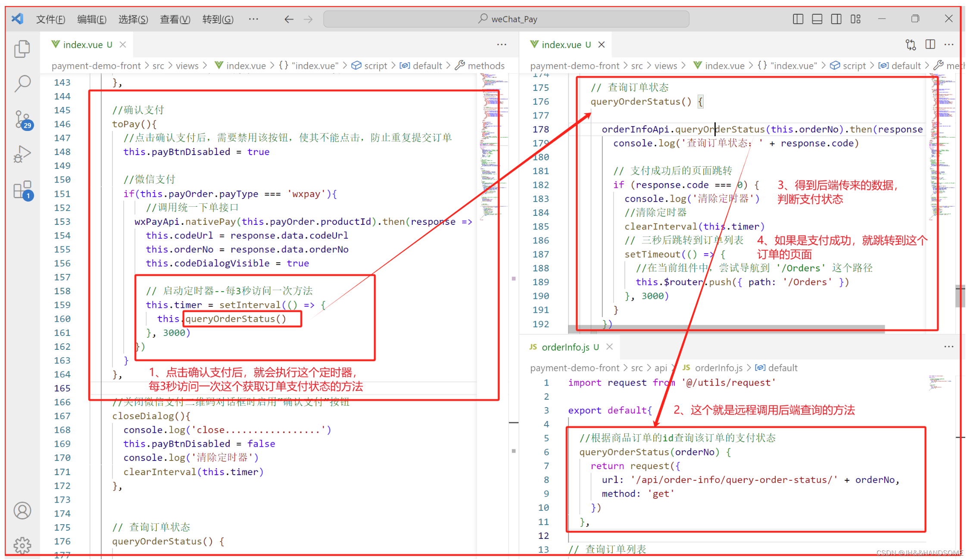This screenshot has height=560, width=970.
Task: Click the views breadcrumb in left editor
Action: coord(187,66)
